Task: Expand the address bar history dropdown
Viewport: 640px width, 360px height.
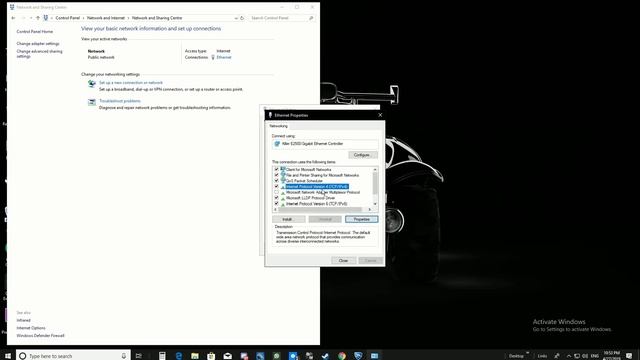Action: [x=236, y=18]
